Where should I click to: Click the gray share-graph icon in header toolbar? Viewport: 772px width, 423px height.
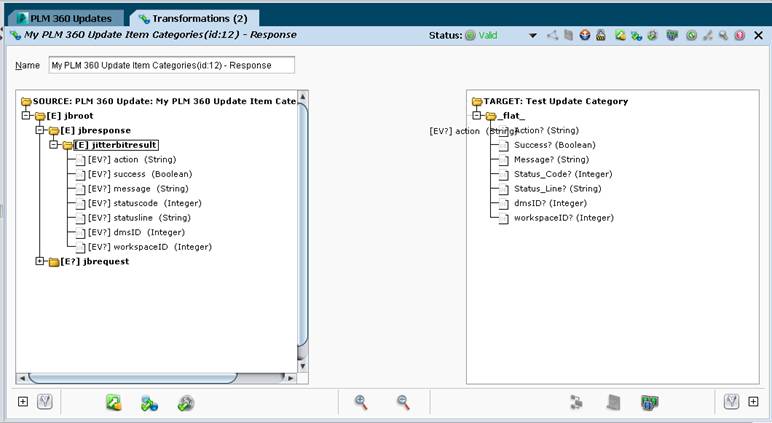click(x=552, y=35)
